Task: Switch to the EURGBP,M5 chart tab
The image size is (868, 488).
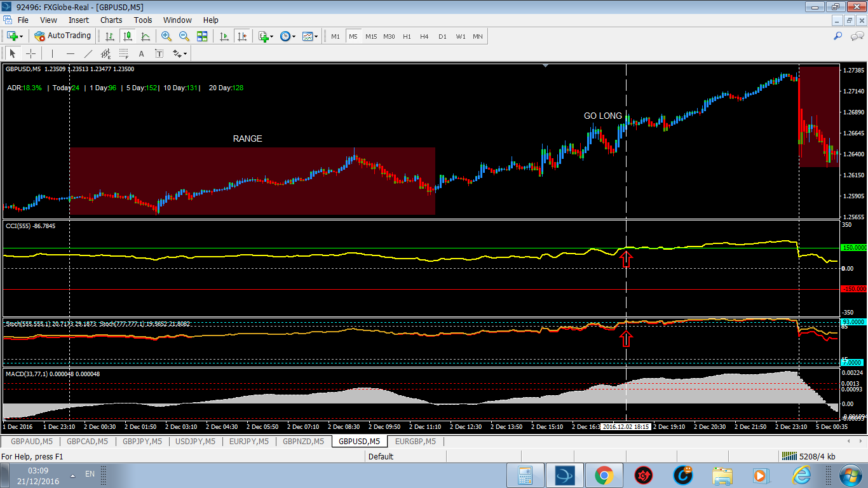Action: pyautogui.click(x=416, y=441)
